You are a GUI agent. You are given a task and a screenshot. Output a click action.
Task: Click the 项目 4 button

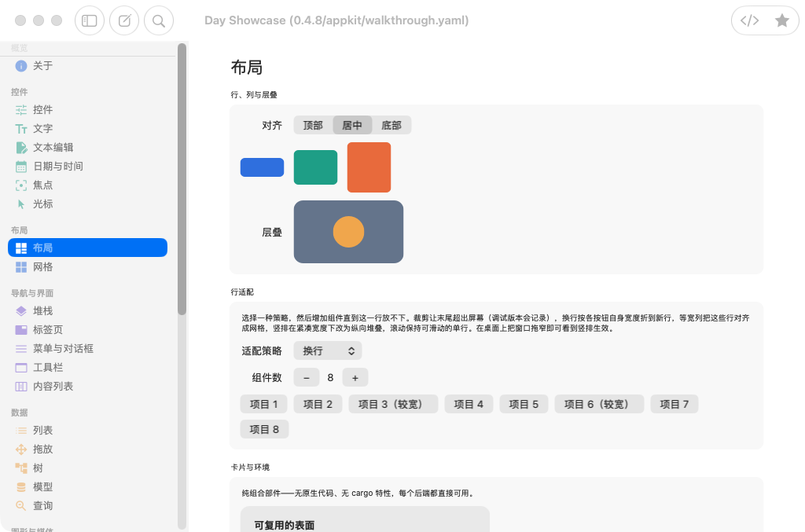coord(469,404)
